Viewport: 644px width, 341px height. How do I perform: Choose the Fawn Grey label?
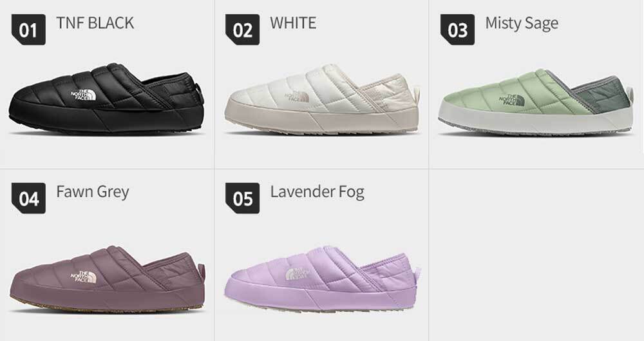[x=93, y=193]
